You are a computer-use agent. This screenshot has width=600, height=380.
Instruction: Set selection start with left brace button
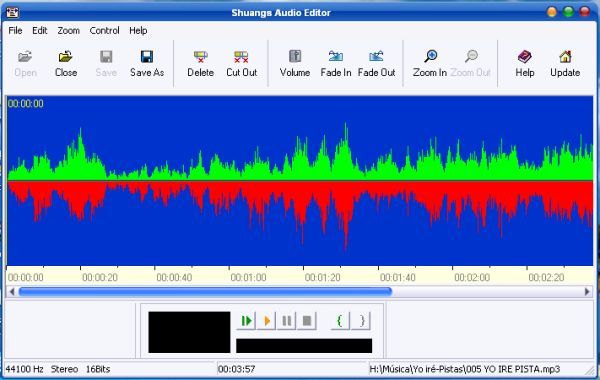coord(340,321)
